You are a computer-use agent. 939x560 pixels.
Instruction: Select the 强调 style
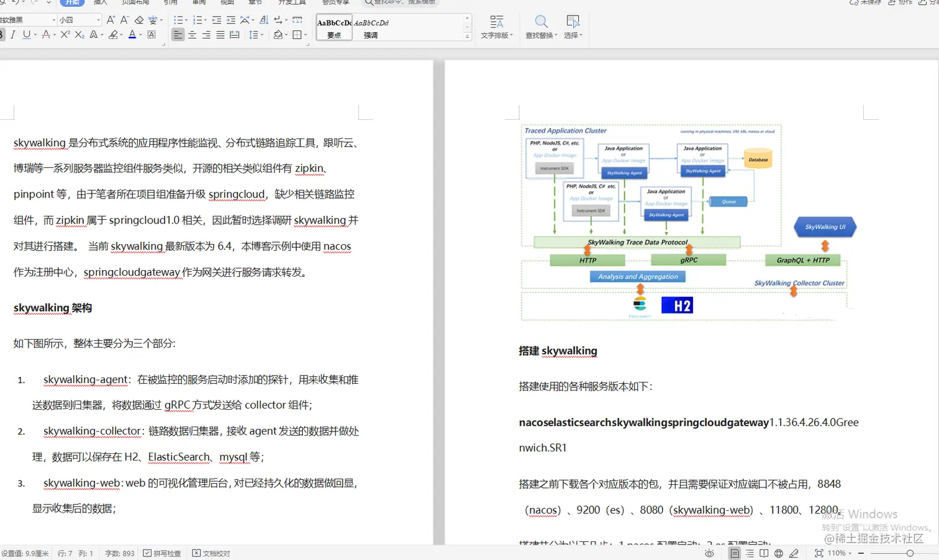tap(371, 27)
